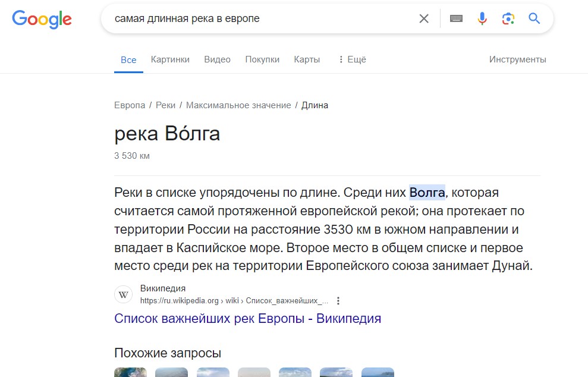Click the Длина breadcrumb

pos(315,105)
